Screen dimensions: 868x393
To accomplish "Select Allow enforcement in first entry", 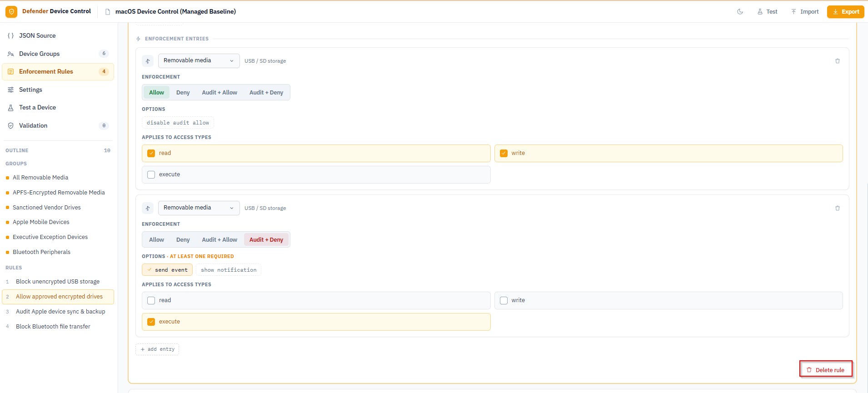I will pyautogui.click(x=156, y=92).
